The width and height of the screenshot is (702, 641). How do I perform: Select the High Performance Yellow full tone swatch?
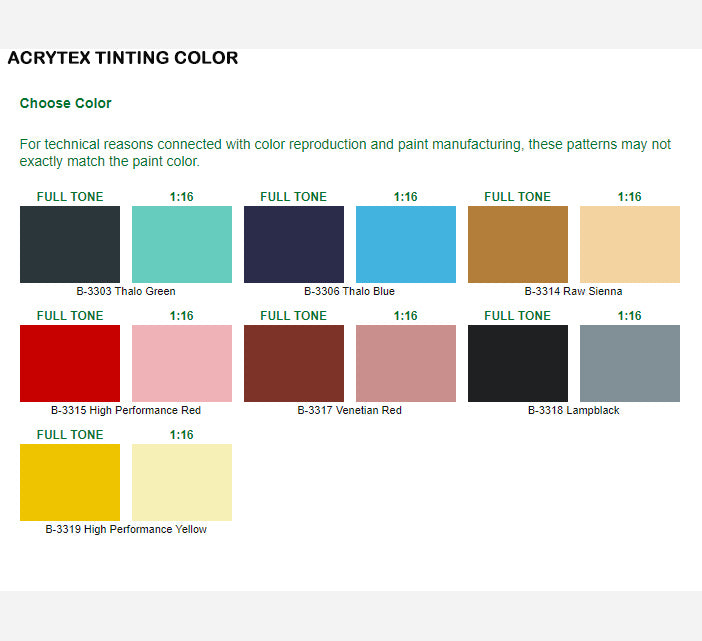point(70,482)
